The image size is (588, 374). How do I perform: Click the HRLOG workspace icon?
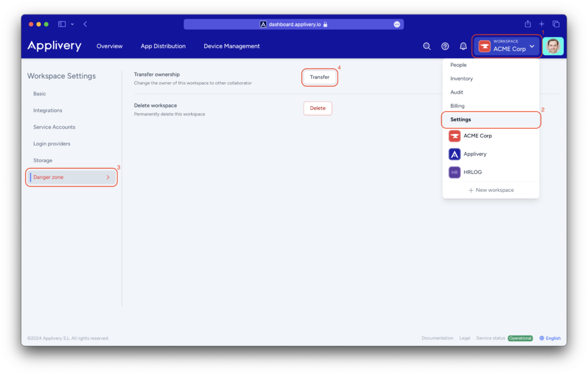455,172
